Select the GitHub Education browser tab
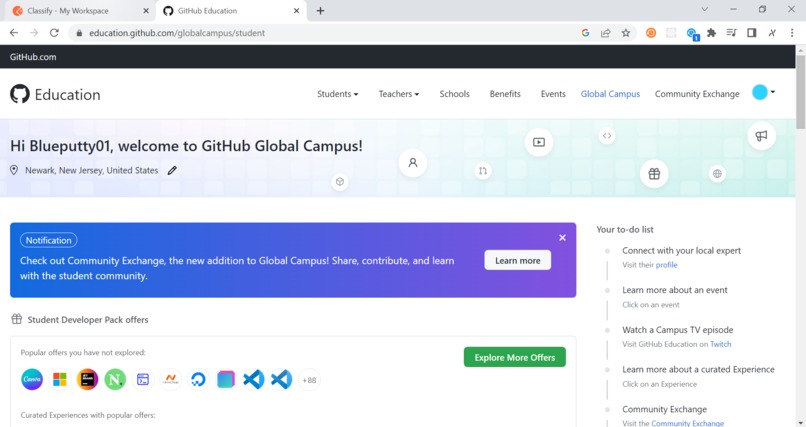 pyautogui.click(x=231, y=11)
